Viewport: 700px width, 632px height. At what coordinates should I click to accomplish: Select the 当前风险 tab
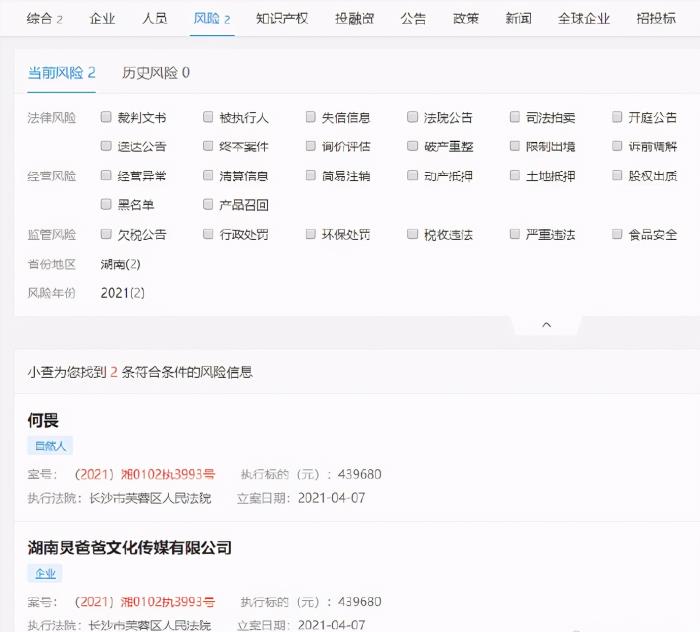coord(62,73)
